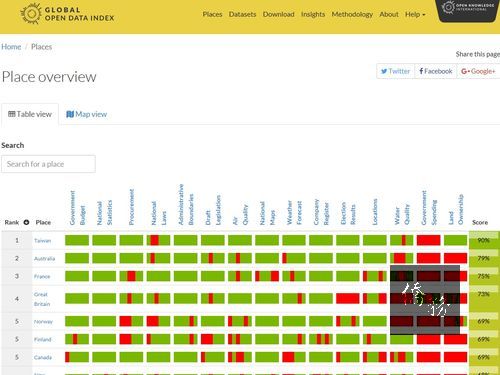This screenshot has height=375, width=500.
Task: Click Taiwan's red Government Spending cell
Action: [x=429, y=240]
